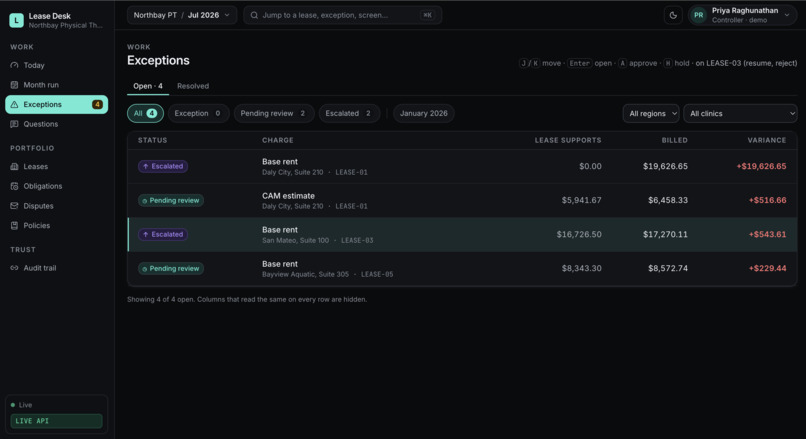Image resolution: width=806 pixels, height=439 pixels.
Task: Open Obligations in sidebar
Action: [x=57, y=186]
